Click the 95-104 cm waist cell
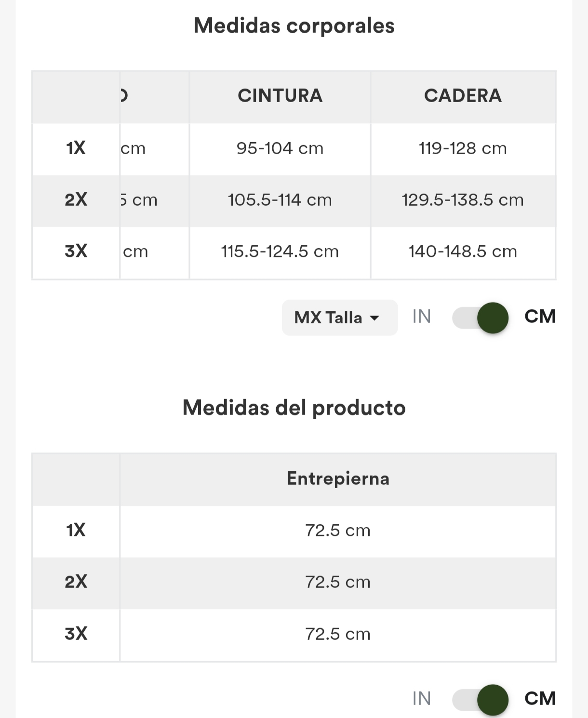Screen dimensions: 588x718 tap(280, 148)
